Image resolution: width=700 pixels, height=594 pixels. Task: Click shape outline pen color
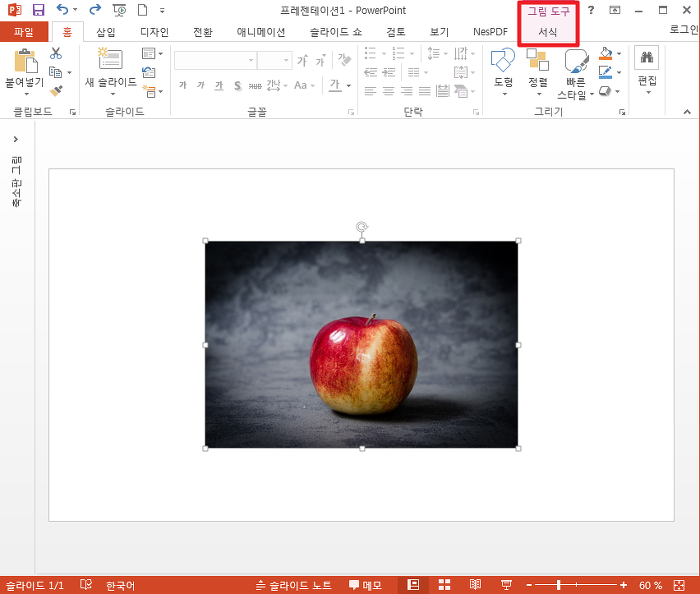(x=605, y=72)
